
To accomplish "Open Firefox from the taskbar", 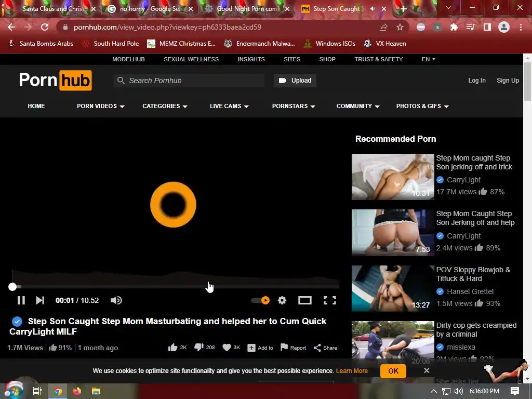I will tap(77, 391).
